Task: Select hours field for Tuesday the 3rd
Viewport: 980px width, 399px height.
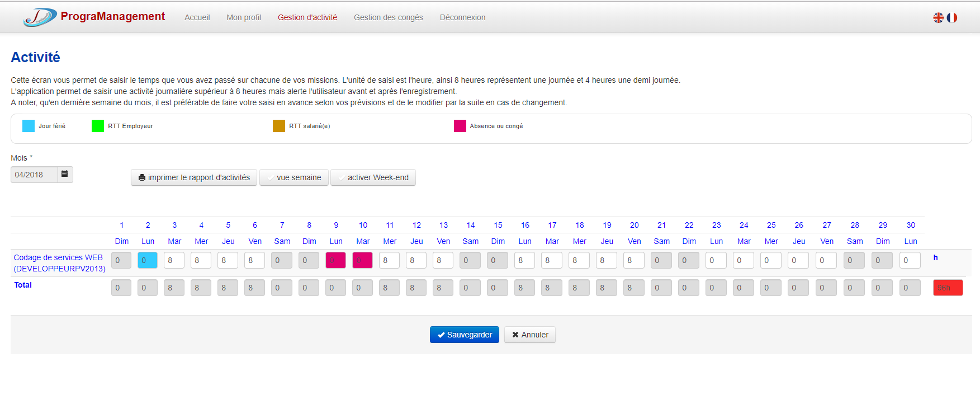Action: coord(174,260)
